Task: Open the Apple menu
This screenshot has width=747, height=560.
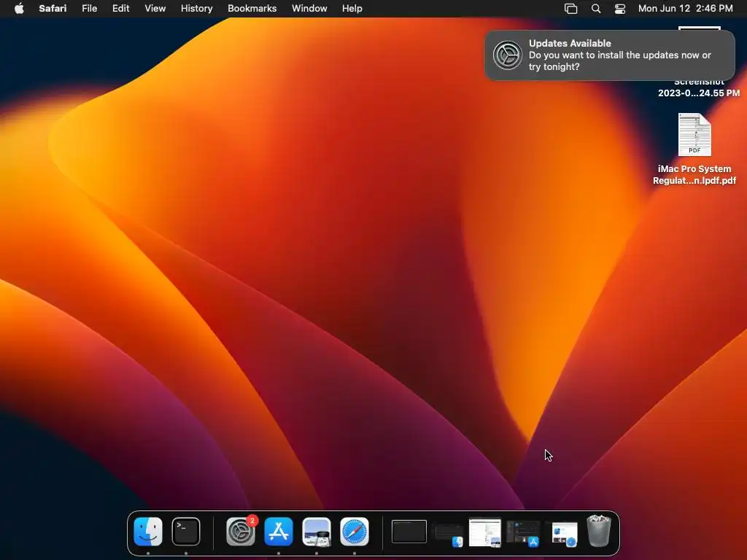Action: 19,9
